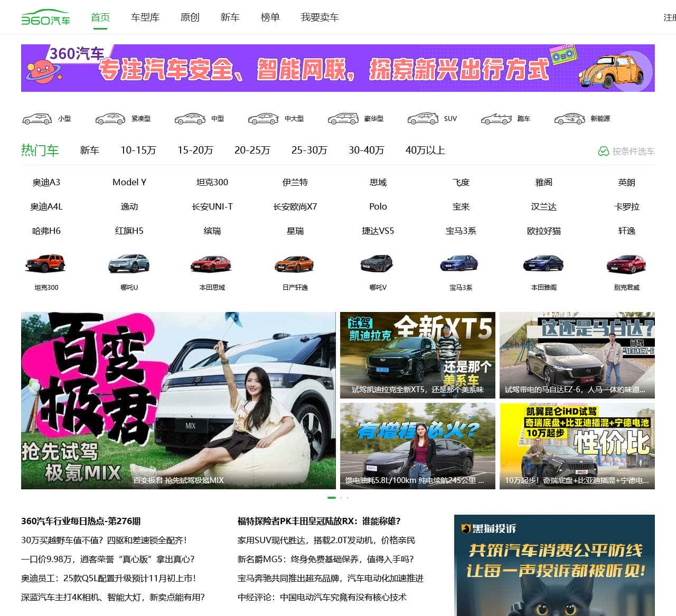Select the 中大型 car type icon
Viewport: 676px width, 616px height.
pyautogui.click(x=263, y=119)
